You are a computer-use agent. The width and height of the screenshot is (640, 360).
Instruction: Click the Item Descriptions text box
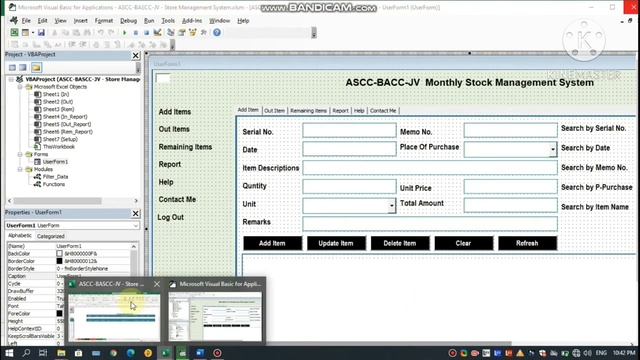click(x=430, y=168)
